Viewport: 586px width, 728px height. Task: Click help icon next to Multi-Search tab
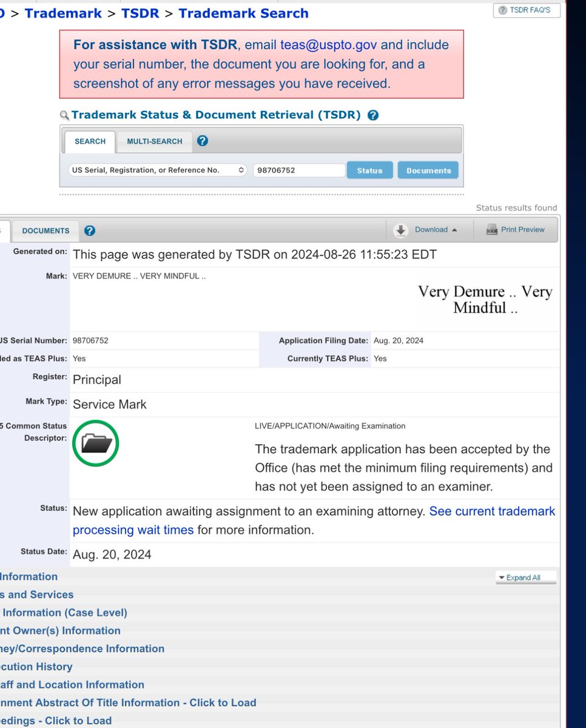click(x=203, y=141)
